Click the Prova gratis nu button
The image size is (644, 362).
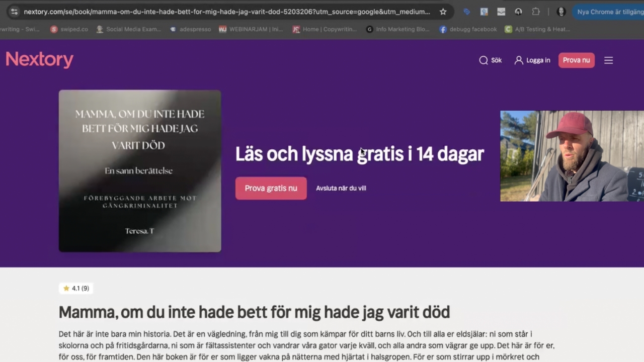(271, 188)
